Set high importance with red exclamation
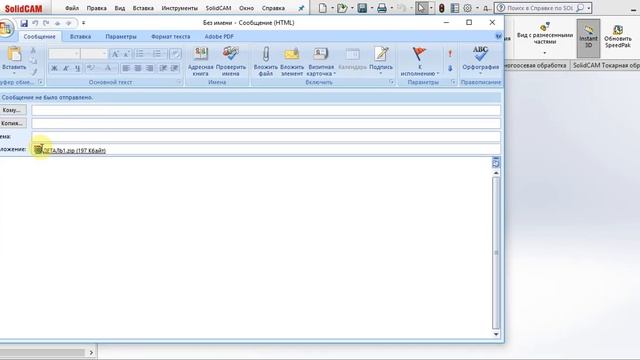 pyautogui.click(x=450, y=54)
